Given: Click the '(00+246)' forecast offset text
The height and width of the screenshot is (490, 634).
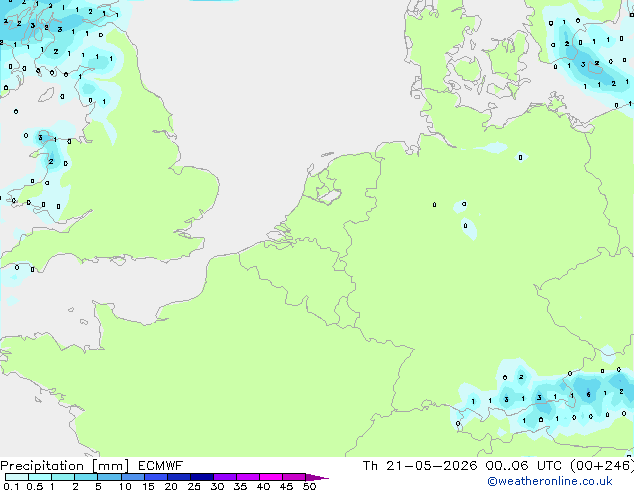Looking at the screenshot, I should tap(602, 466).
